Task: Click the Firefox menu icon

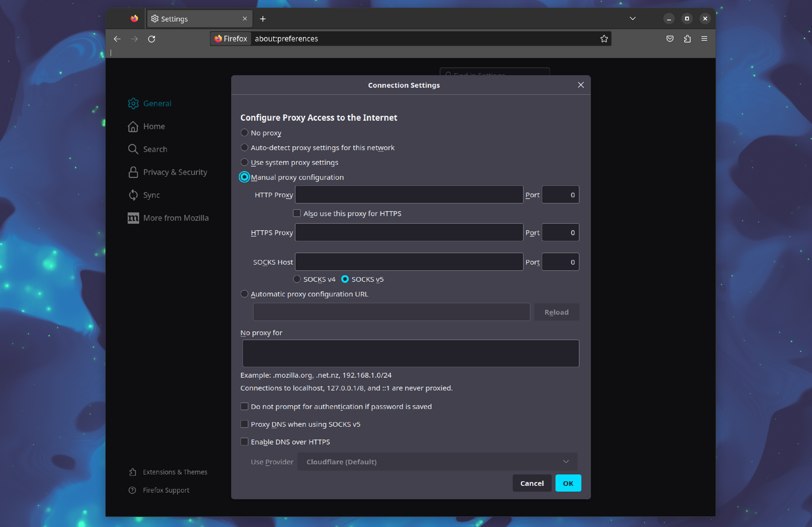Action: click(x=706, y=39)
